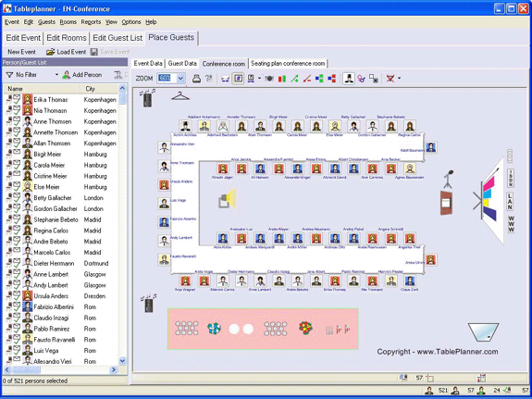Click the Add Person button

(82, 75)
